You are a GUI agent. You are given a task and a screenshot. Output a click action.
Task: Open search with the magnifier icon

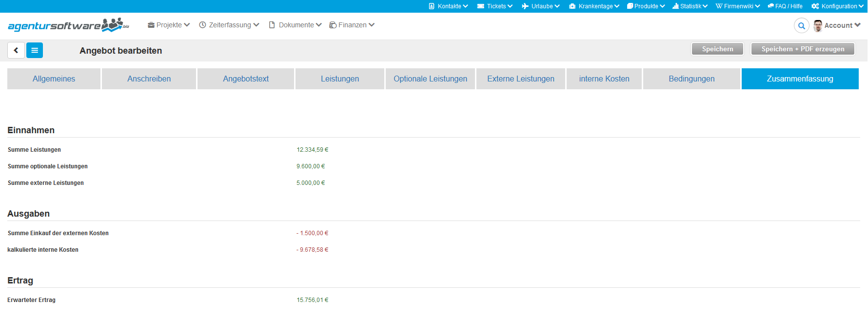802,25
